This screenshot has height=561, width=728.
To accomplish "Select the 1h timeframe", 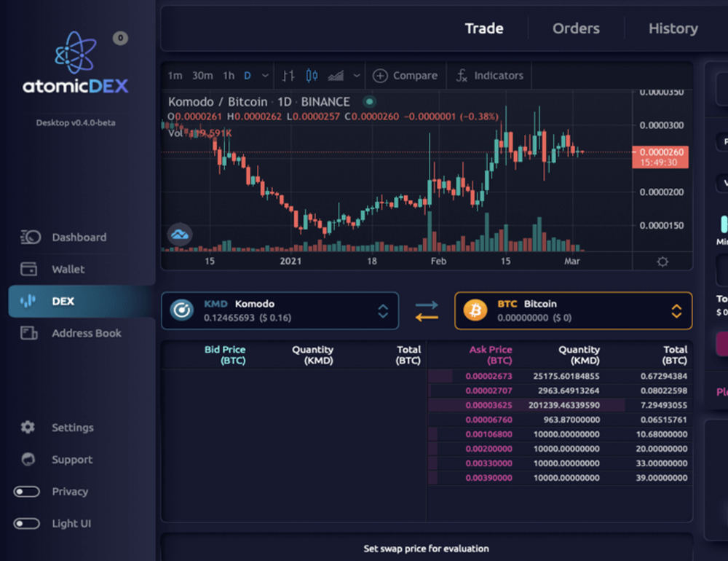I will (229, 75).
